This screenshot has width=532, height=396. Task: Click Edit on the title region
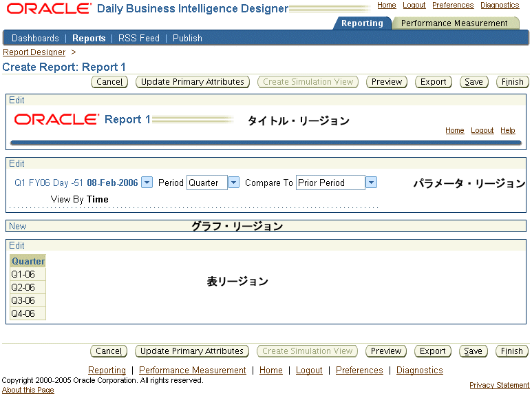point(17,100)
